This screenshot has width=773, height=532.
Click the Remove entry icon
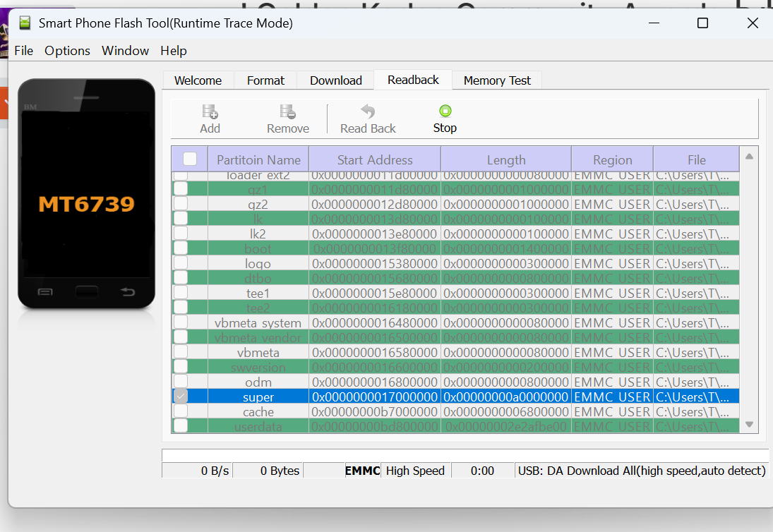point(287,112)
